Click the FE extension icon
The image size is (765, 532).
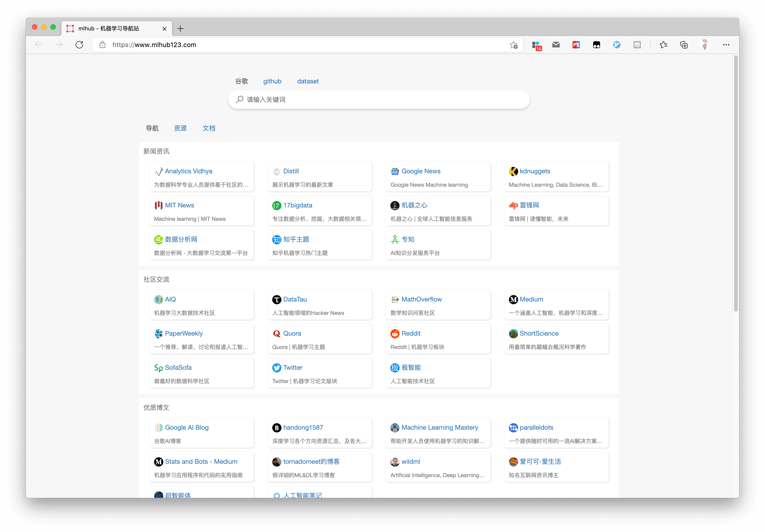(576, 45)
